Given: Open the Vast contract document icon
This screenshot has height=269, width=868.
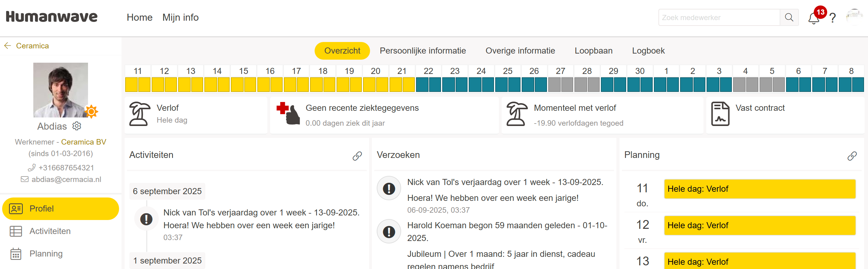Looking at the screenshot, I should click(720, 114).
